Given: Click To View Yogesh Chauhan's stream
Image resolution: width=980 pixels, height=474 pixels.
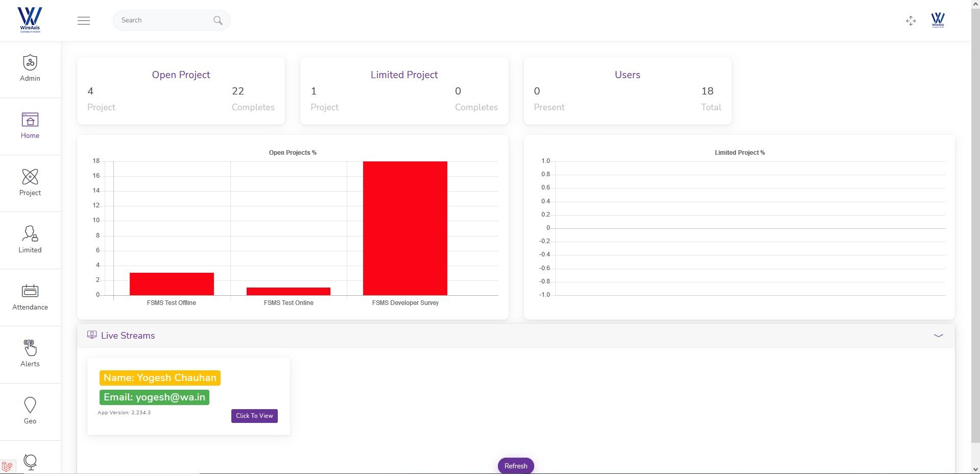Looking at the screenshot, I should [254, 416].
